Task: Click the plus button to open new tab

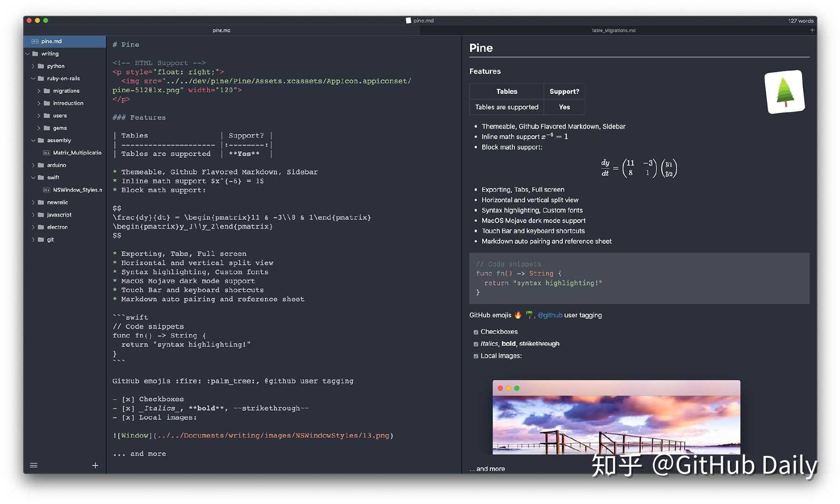Action: [812, 30]
